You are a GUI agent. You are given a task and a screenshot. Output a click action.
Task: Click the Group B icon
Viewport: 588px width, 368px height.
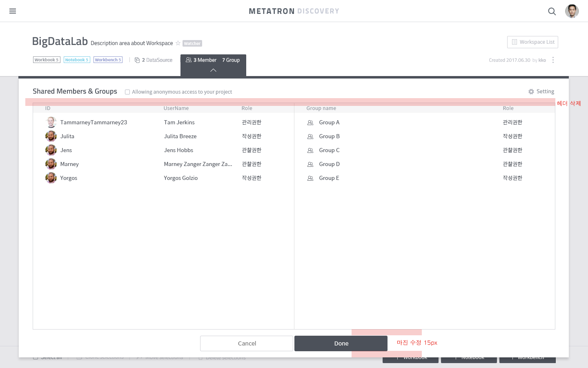pyautogui.click(x=310, y=137)
